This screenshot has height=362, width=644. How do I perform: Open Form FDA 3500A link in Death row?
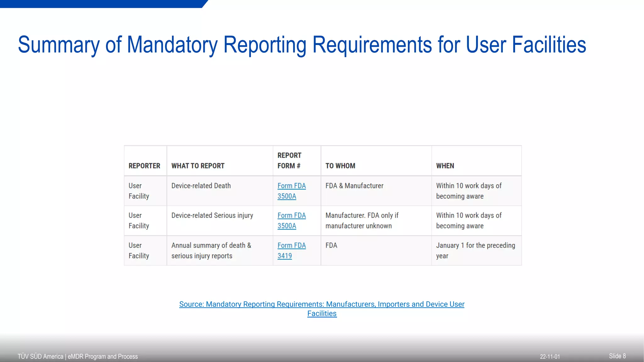(x=291, y=191)
